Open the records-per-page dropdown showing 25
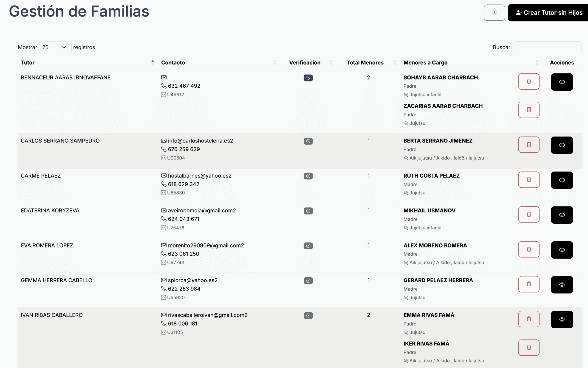This screenshot has width=588, height=368. tap(55, 47)
